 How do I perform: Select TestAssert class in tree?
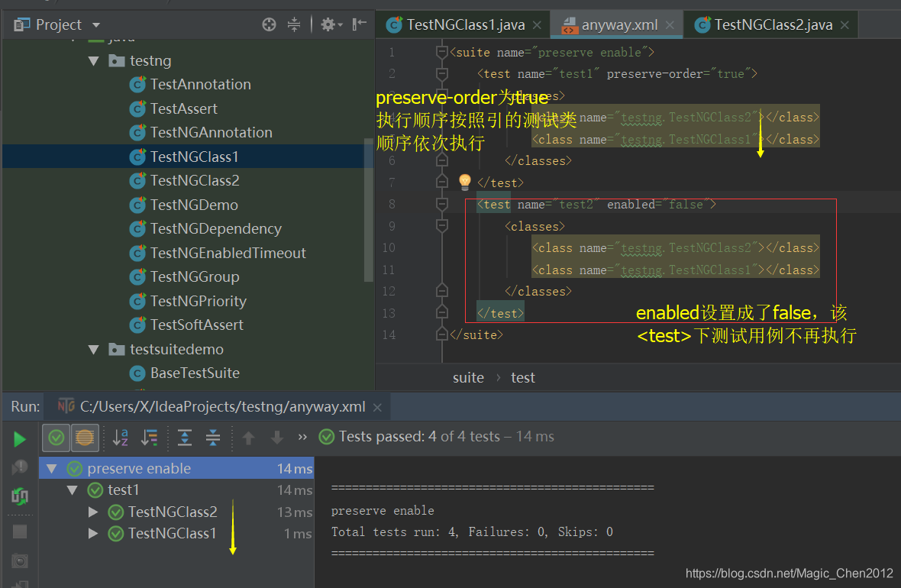click(x=184, y=108)
